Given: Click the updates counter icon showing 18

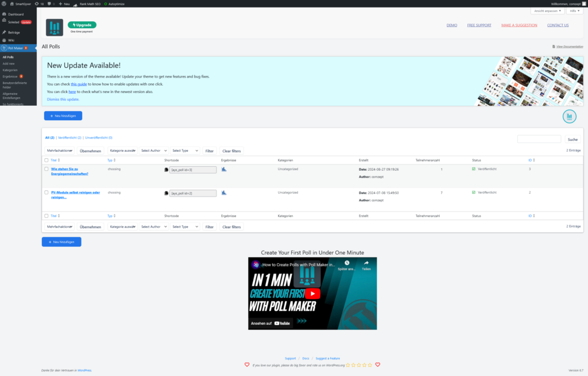Looking at the screenshot, I should [38, 3].
